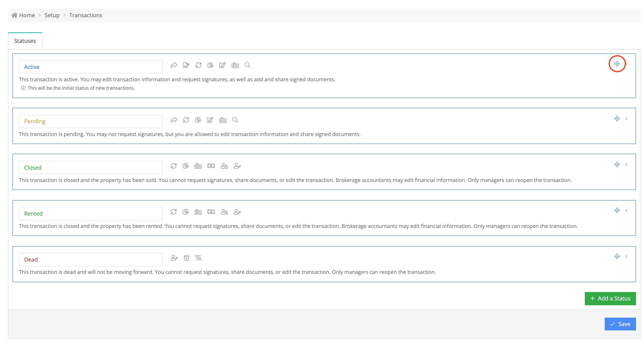This screenshot has width=644, height=349.
Task: Open the Statuses tab
Action: pyautogui.click(x=25, y=41)
